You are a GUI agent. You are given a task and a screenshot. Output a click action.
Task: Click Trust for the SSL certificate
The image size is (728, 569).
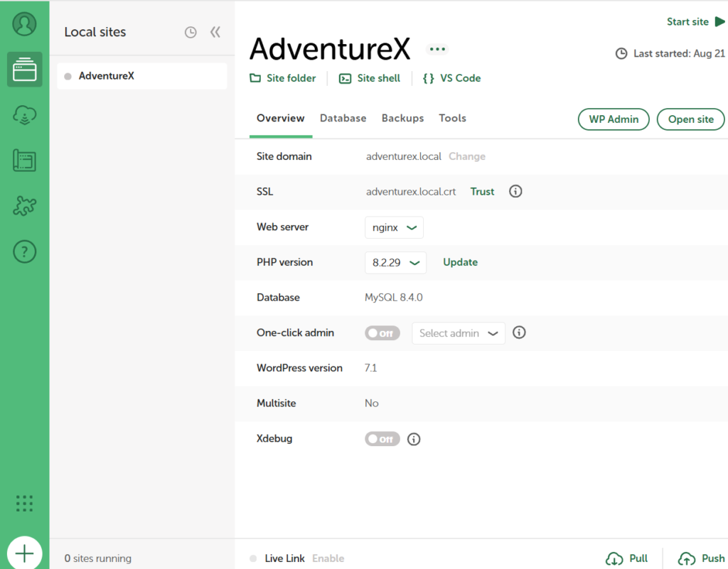tap(483, 192)
